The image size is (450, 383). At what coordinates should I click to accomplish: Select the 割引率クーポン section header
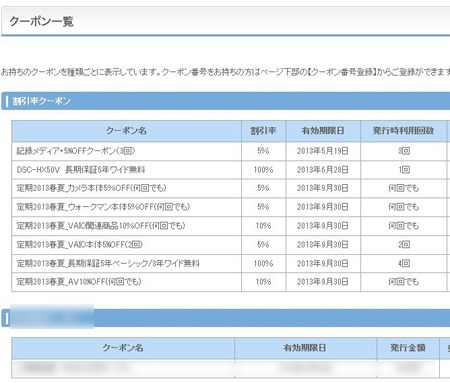click(41, 101)
